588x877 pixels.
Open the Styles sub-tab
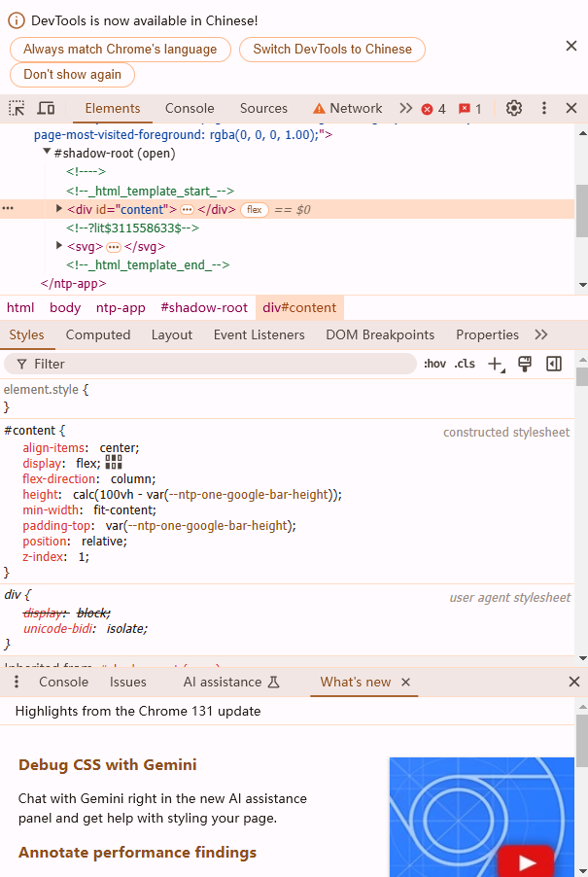click(x=26, y=335)
